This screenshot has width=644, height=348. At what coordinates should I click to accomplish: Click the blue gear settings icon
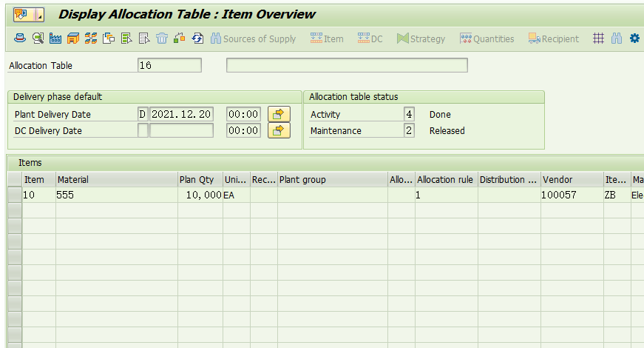pyautogui.click(x=634, y=39)
